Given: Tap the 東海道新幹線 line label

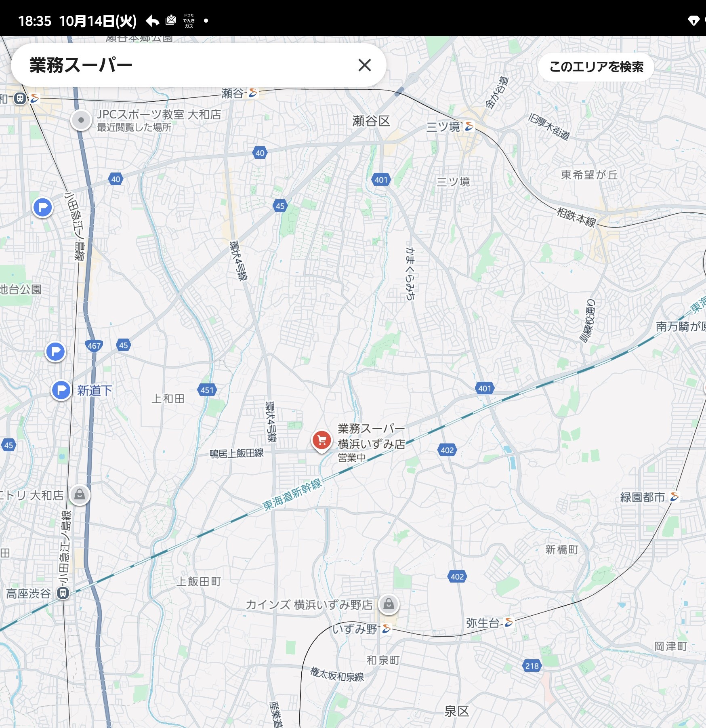Looking at the screenshot, I should [292, 495].
